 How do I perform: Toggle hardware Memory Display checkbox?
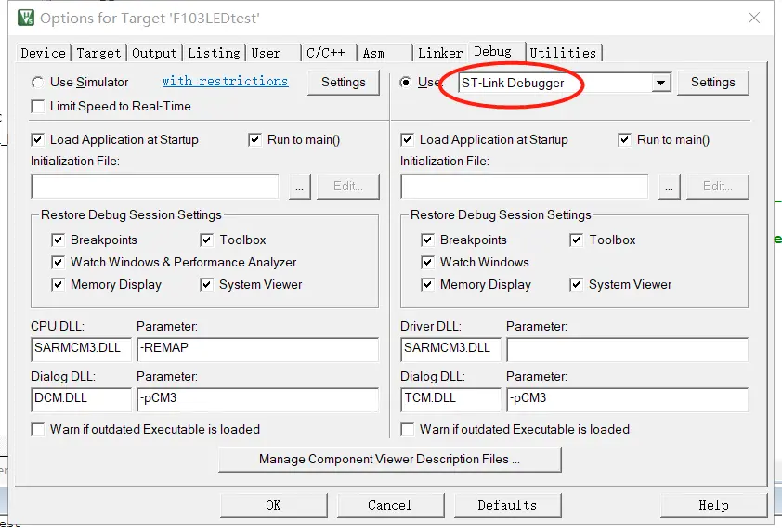427,285
